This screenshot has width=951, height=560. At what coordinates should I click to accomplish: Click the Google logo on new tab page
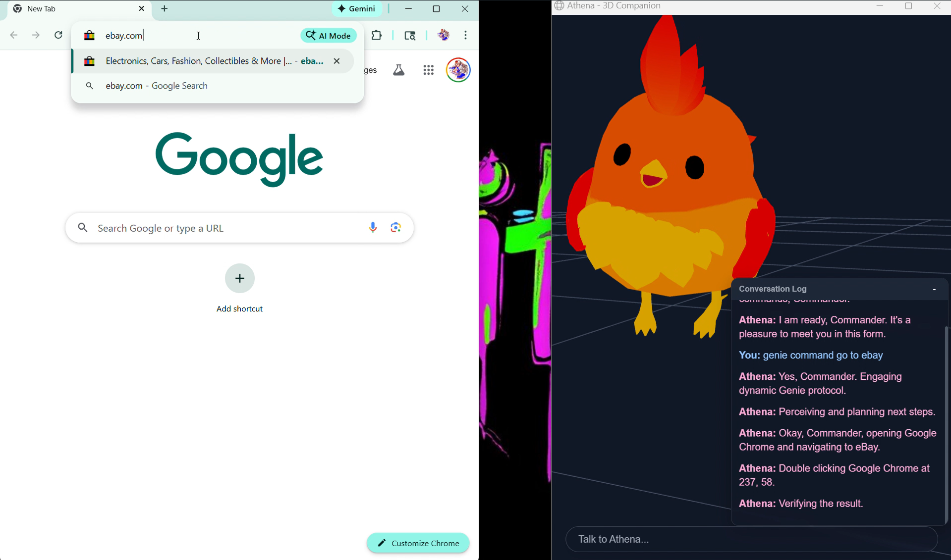point(239,159)
